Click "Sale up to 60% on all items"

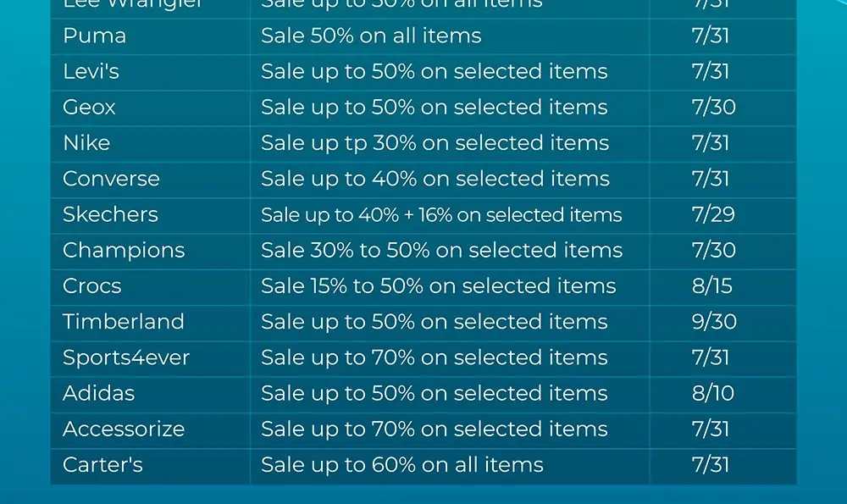coord(401,464)
